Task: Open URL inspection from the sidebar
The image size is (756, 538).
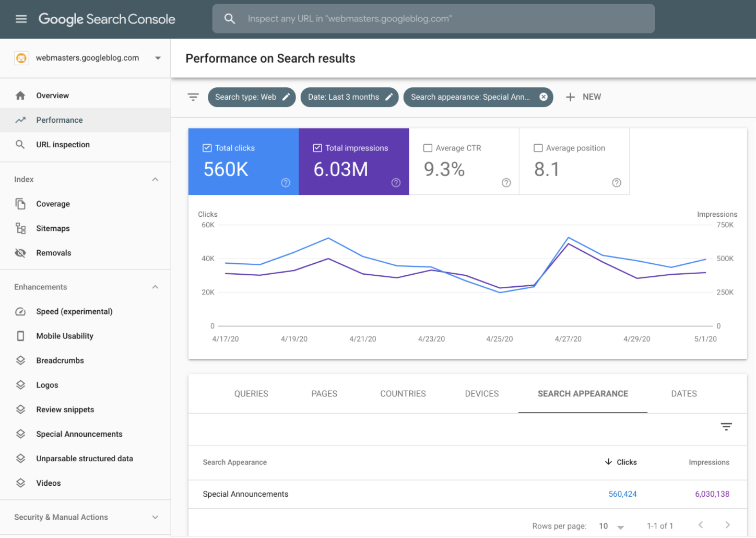Action: [x=63, y=144]
